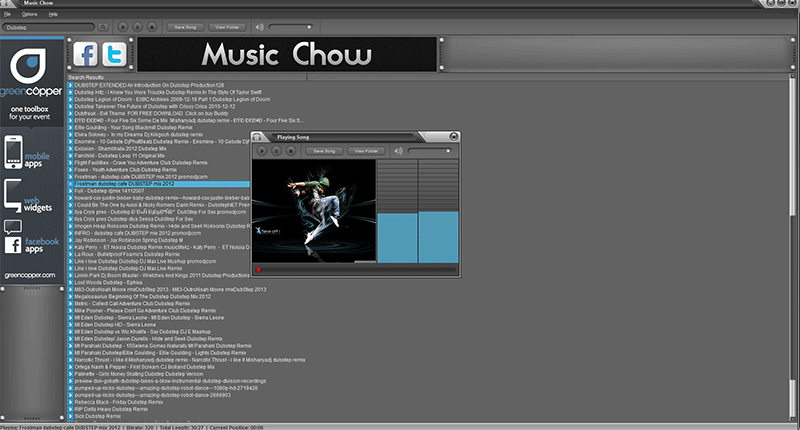
Task: Select 'Patinette - Girls Money Skating' row
Action: 139,374
